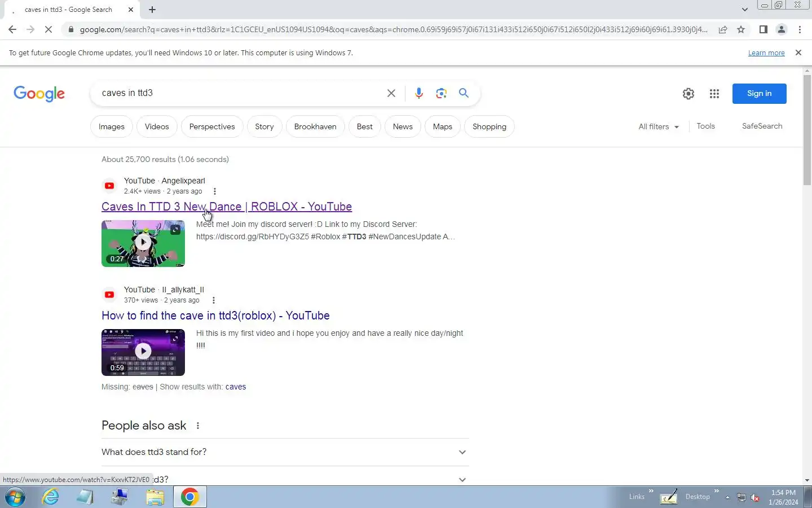812x508 pixels.
Task: Open the taskbar volume icon
Action: 755,497
